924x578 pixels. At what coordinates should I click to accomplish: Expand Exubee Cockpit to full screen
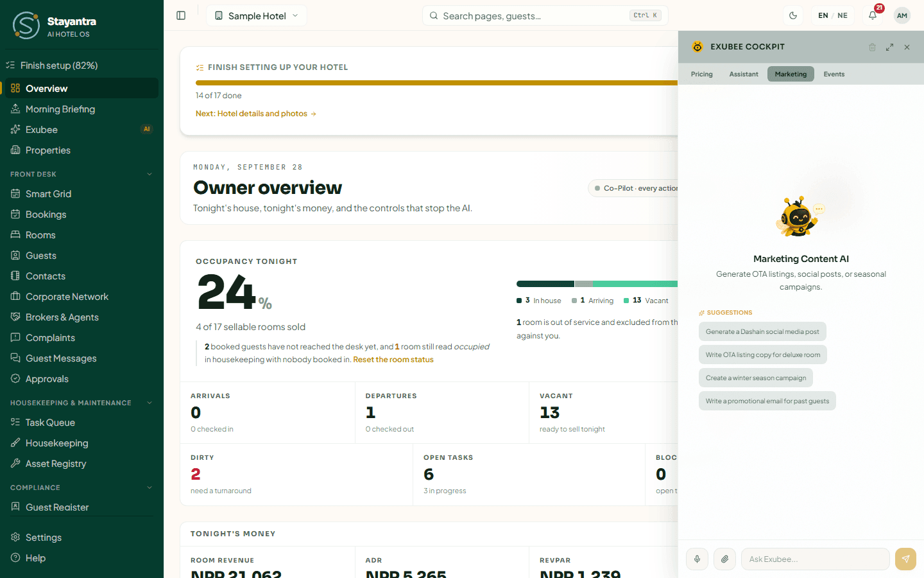(x=889, y=47)
